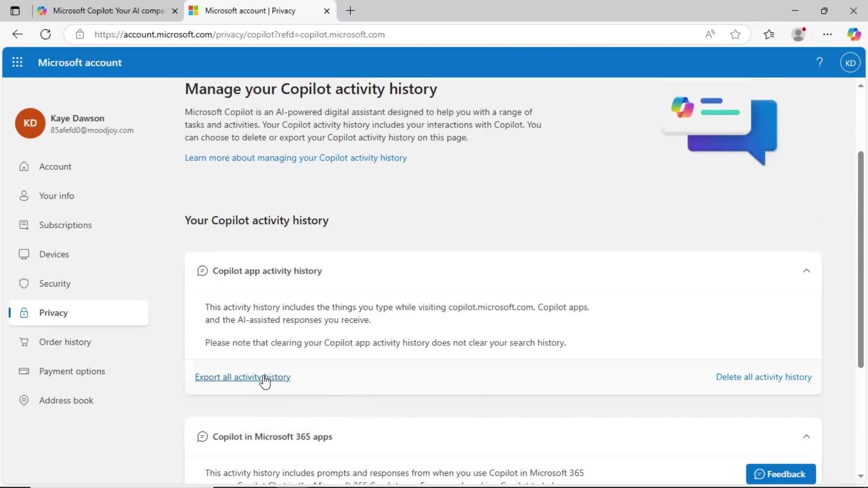Open a new browser tab
868x488 pixels.
pos(350,11)
